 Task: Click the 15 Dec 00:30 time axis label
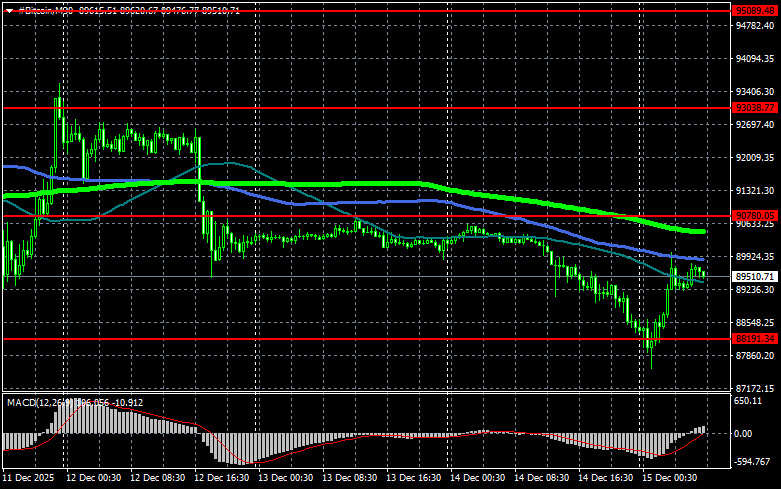pyautogui.click(x=669, y=478)
